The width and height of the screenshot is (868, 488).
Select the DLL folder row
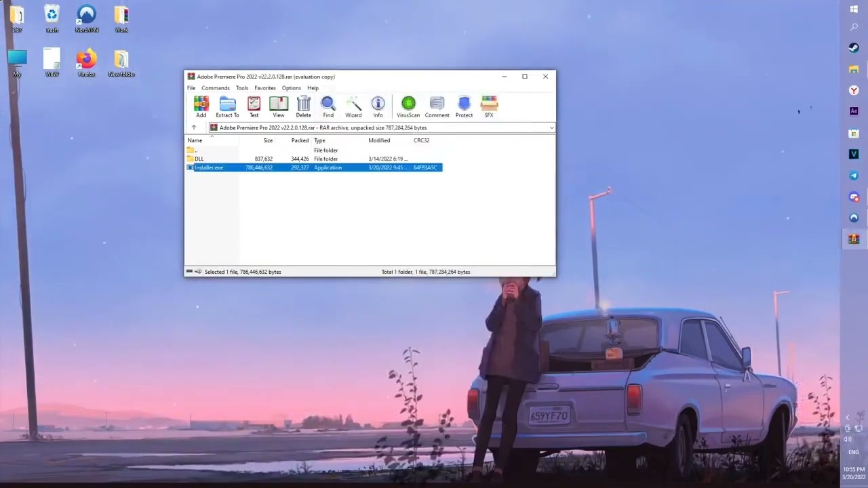[x=314, y=159]
